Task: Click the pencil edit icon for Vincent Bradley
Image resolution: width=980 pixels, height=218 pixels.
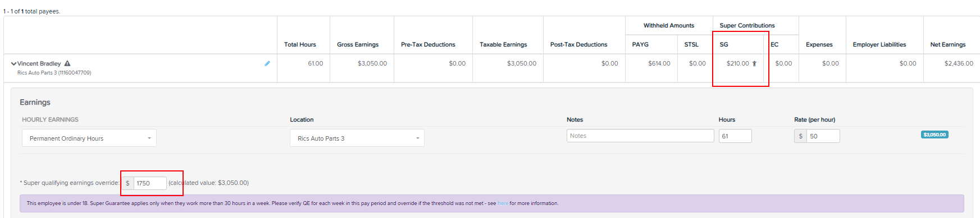Action: pos(267,63)
